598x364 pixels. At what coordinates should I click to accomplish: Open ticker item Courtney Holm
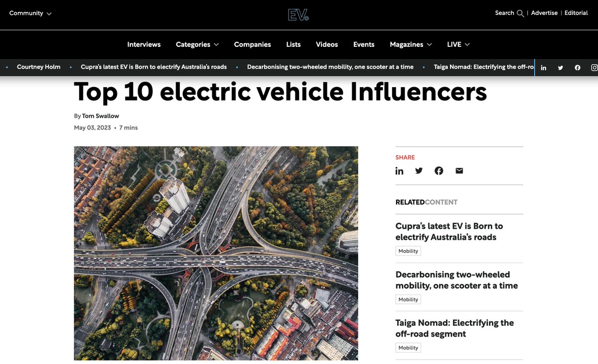pyautogui.click(x=38, y=67)
